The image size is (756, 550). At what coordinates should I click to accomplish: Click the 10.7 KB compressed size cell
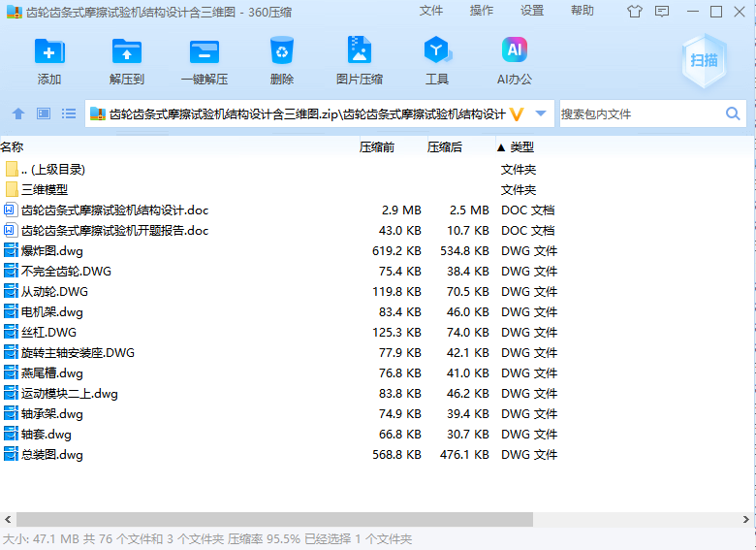coord(468,231)
